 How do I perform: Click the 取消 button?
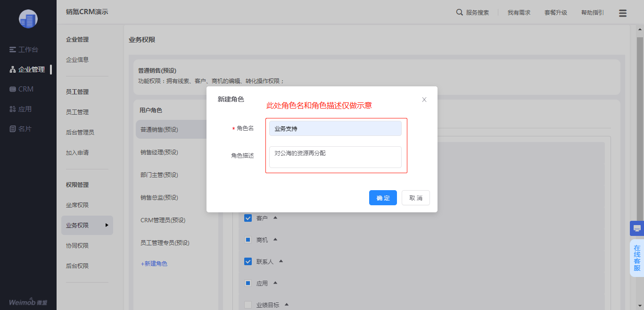(x=416, y=198)
